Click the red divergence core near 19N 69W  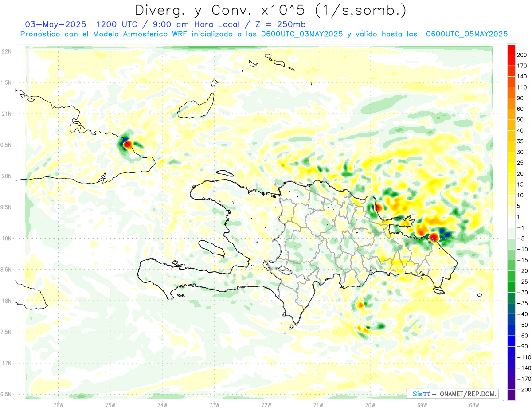click(x=434, y=237)
